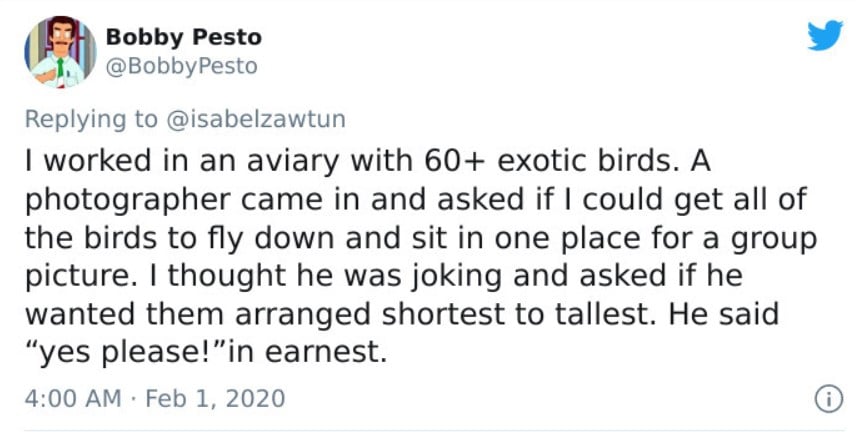Click the green tie in the avatar image
This screenshot has width=856, height=432.
[x=61, y=70]
